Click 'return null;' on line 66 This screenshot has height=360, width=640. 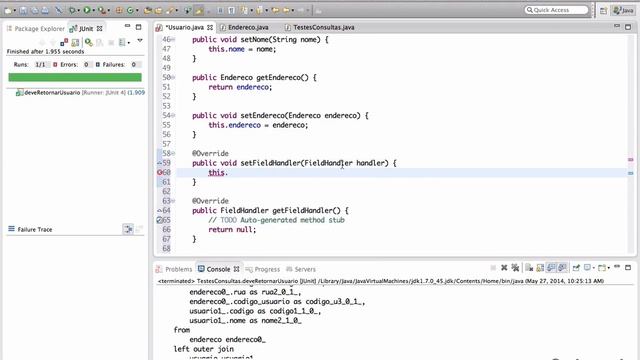click(x=232, y=229)
